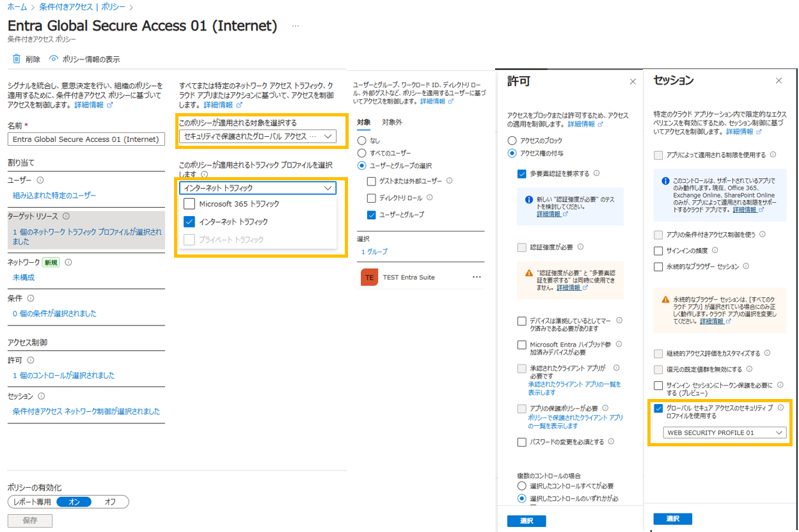Check the ゲストまたは外部ユーザー checkbox

click(372, 181)
